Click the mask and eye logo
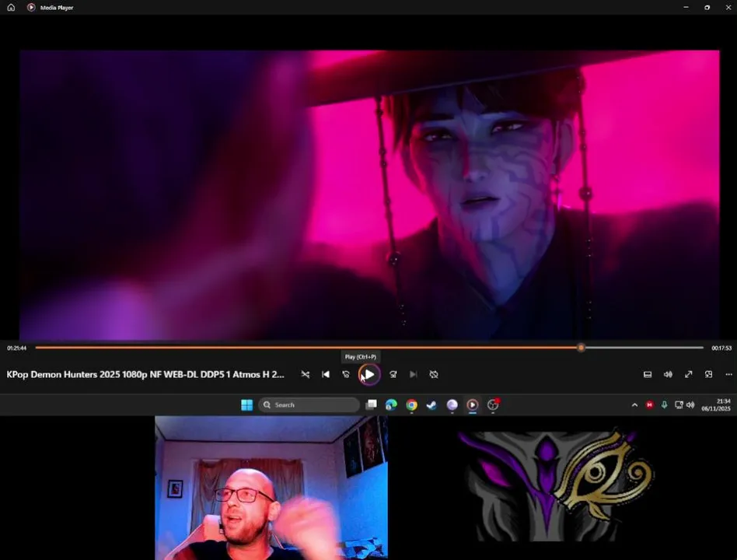Image resolution: width=737 pixels, height=560 pixels. point(554,485)
